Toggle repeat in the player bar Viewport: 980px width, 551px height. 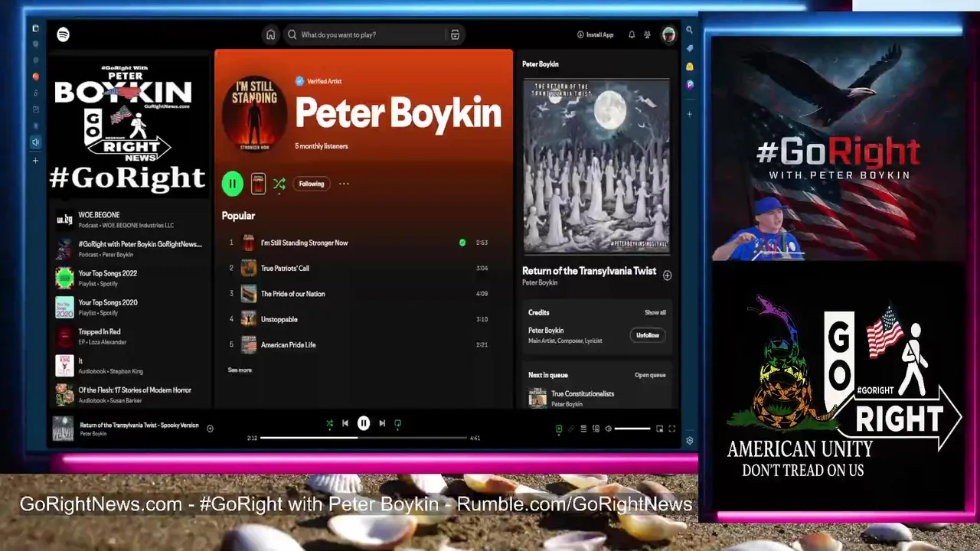[x=397, y=423]
